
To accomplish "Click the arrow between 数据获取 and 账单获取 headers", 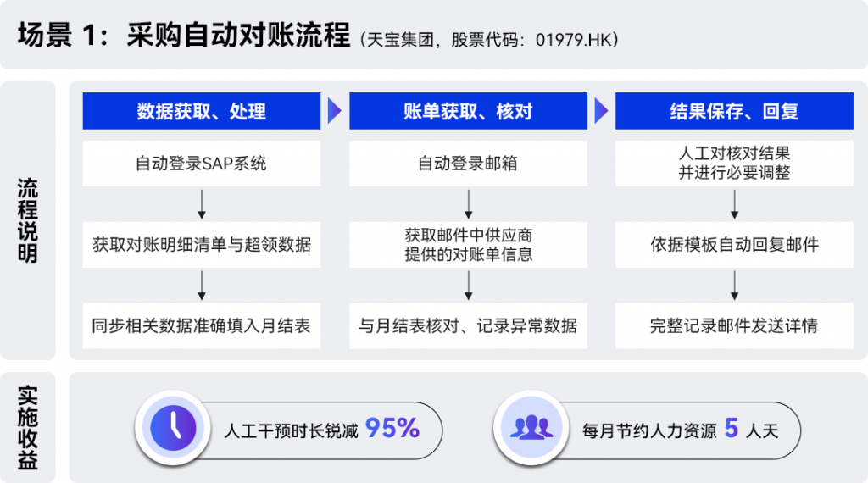I will click(335, 111).
